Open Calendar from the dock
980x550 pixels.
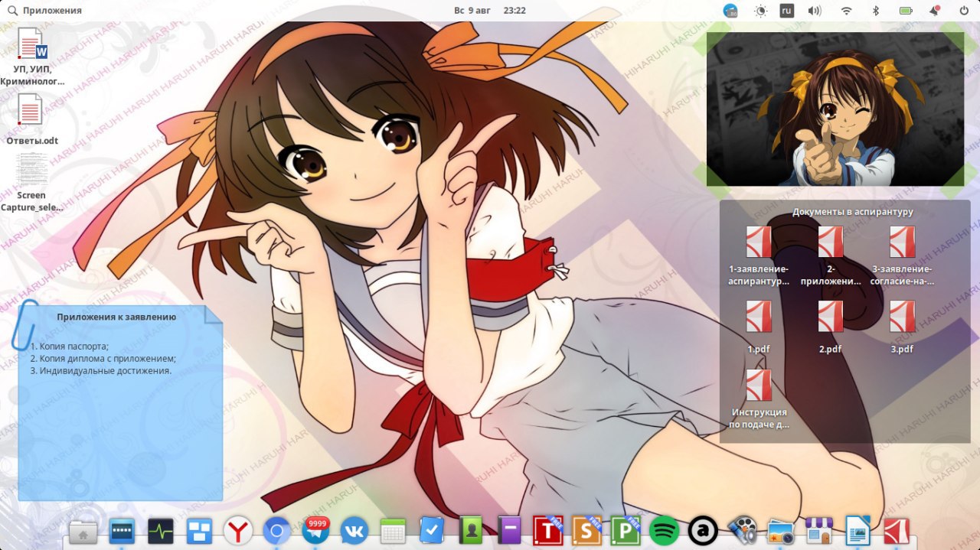393,531
